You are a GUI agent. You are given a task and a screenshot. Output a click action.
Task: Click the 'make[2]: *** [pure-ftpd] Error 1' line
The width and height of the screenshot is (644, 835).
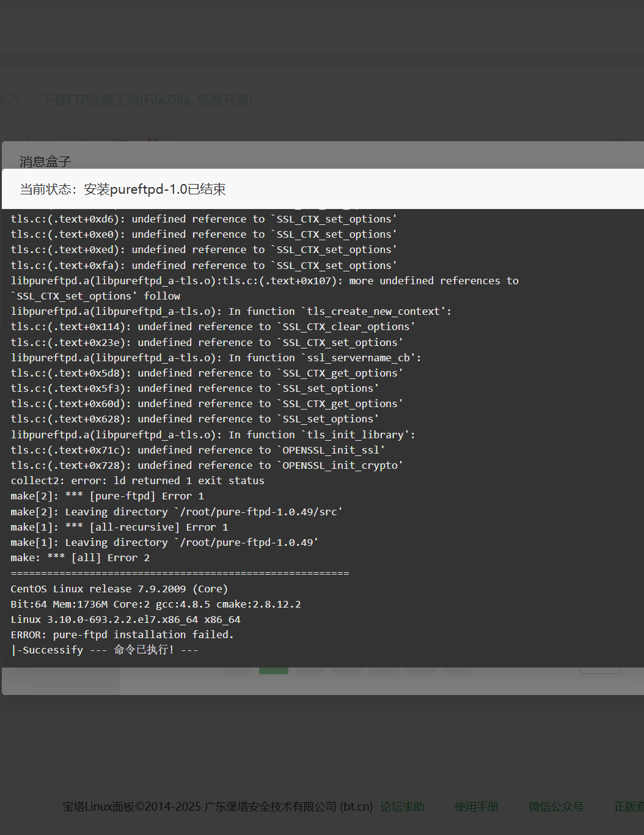(107, 496)
